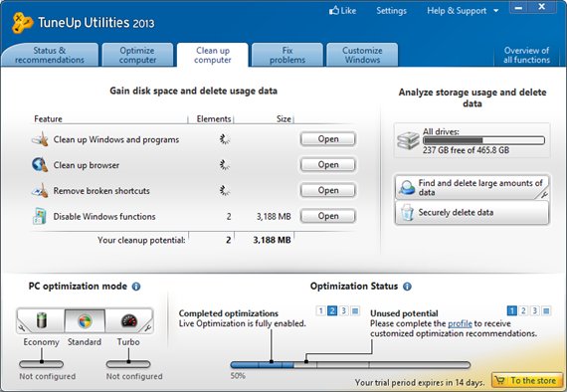Click the Clean up Windows and programs icon
Image resolution: width=567 pixels, height=392 pixels.
point(40,139)
